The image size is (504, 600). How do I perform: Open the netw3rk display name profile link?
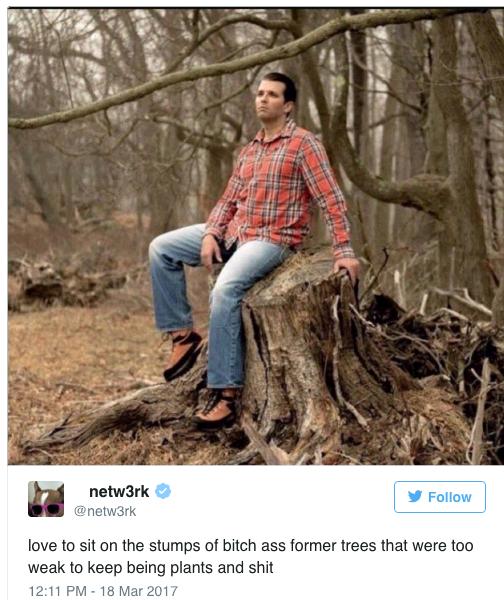click(119, 491)
